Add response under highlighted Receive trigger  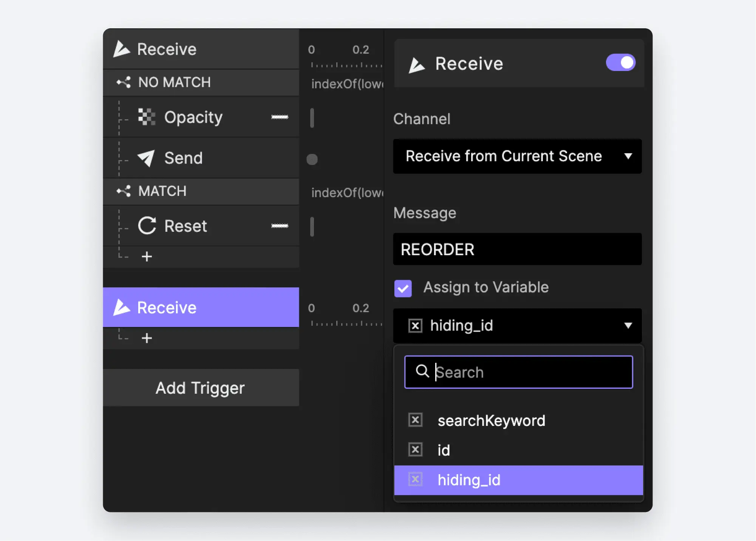pyautogui.click(x=147, y=338)
